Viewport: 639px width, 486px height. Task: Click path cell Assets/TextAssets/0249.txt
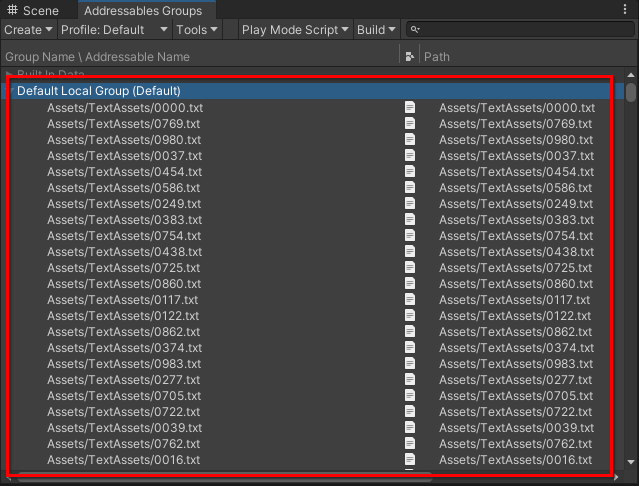(516, 204)
